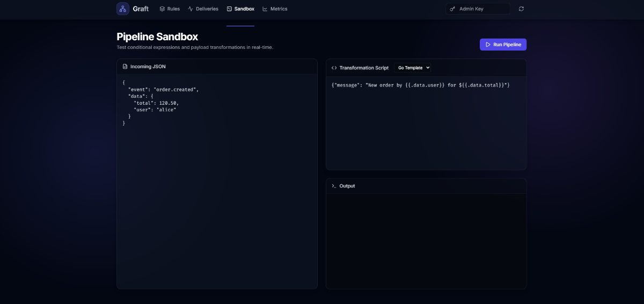Screen dimensions: 644x304
Task: Click the Transformation Script code icon
Action: pyautogui.click(x=334, y=68)
